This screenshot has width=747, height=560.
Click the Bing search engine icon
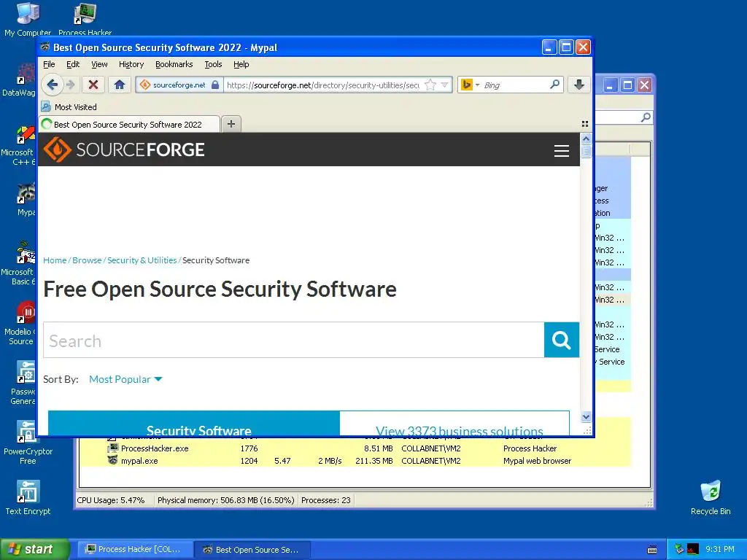(x=466, y=85)
